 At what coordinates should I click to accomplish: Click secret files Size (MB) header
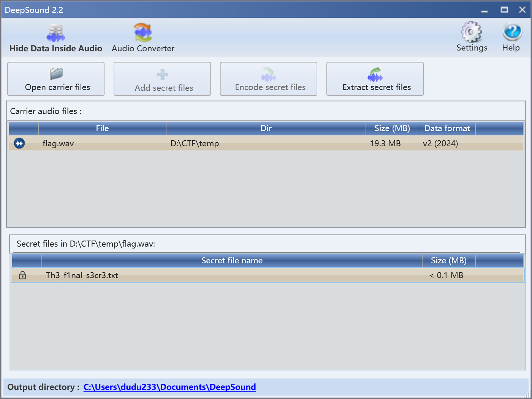[449, 261]
